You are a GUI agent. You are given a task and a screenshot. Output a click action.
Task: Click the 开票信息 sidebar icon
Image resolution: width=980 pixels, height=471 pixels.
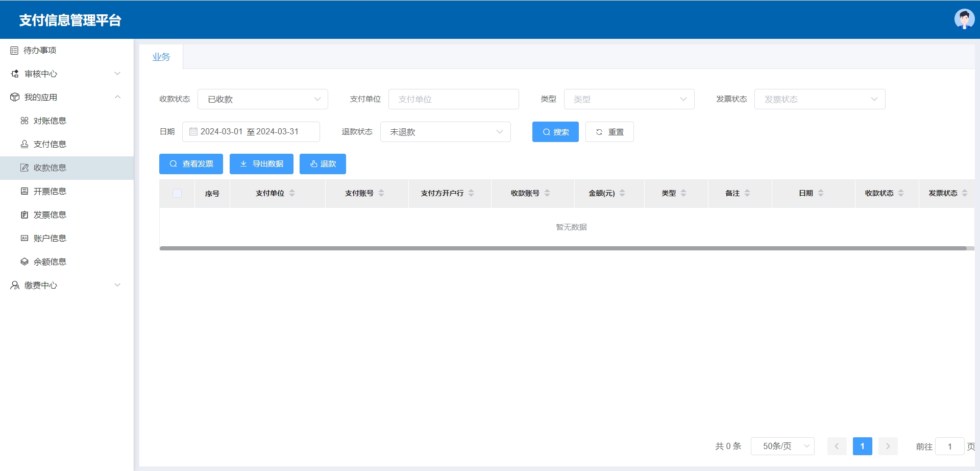click(x=24, y=192)
